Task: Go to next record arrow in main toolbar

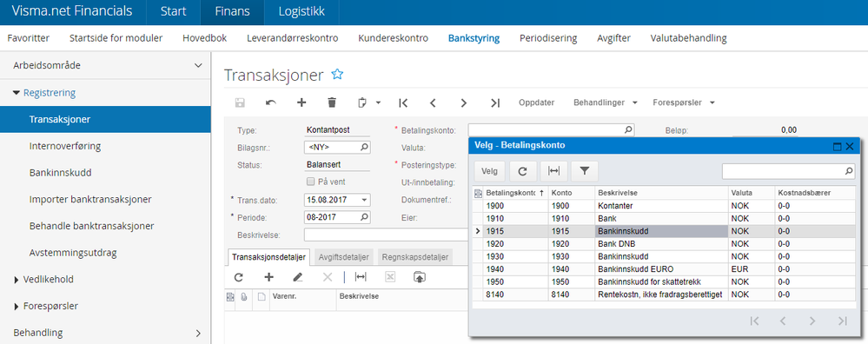Action: [464, 103]
